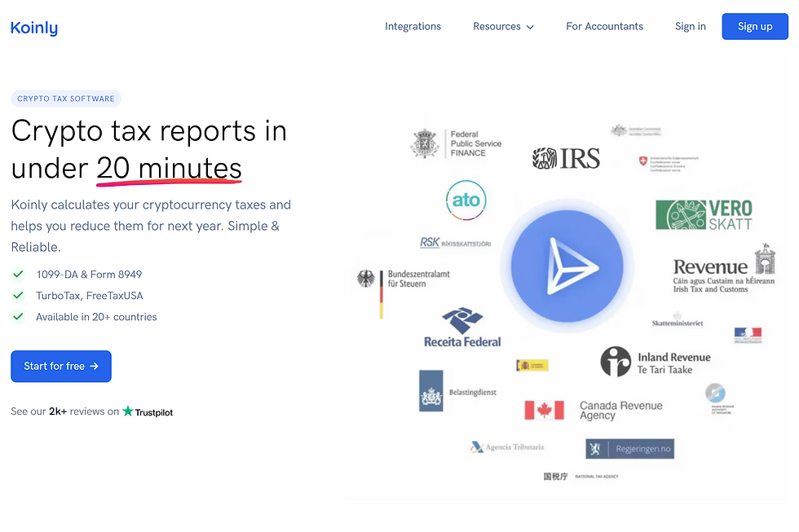799x532 pixels.
Task: Click the checkmark beside 1099-DA & Form 8949
Action: (18, 275)
